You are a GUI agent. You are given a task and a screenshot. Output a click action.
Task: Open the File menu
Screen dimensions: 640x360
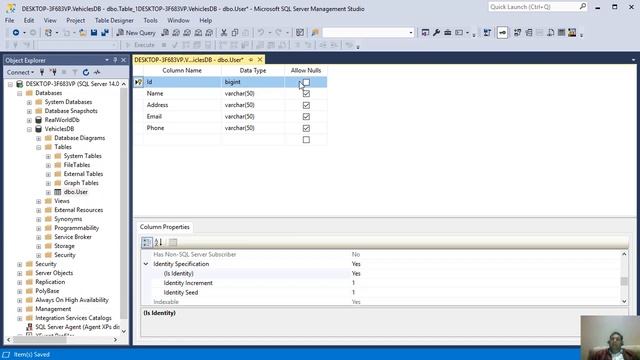tap(9, 20)
